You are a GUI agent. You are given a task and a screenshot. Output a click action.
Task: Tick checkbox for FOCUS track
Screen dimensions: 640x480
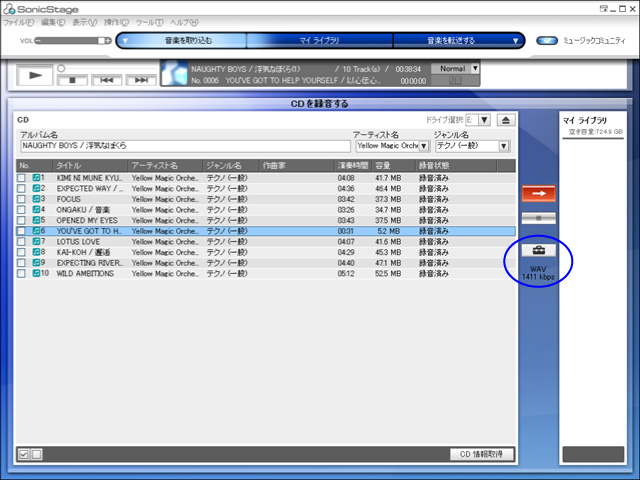tap(21, 199)
